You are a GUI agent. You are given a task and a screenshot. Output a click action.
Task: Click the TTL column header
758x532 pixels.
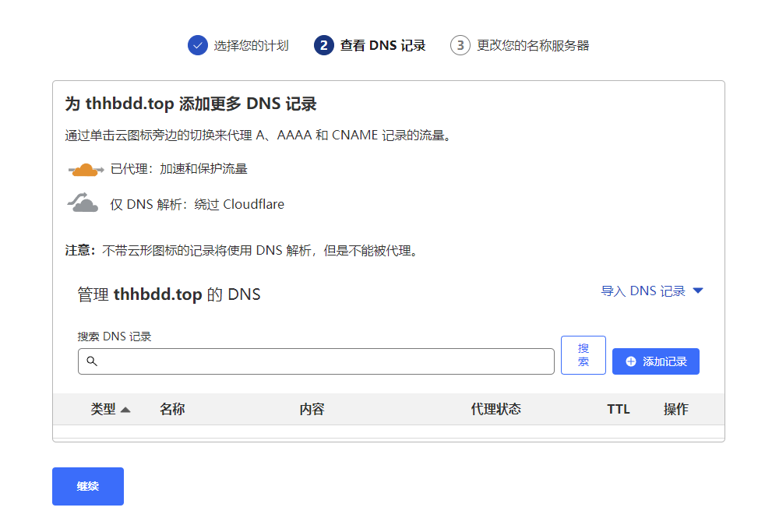click(x=618, y=409)
